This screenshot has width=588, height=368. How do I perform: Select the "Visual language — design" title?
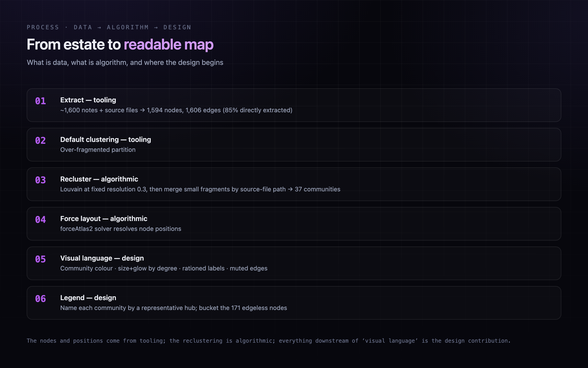tap(102, 258)
